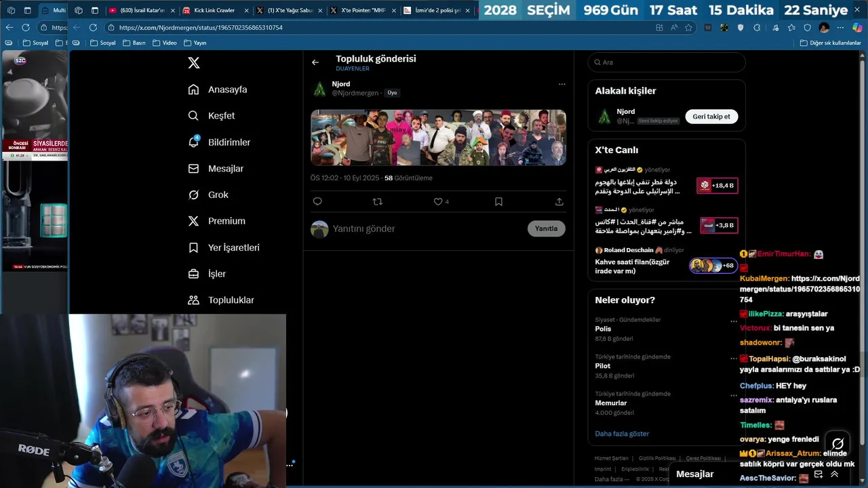Click the Ara search field
The height and width of the screenshot is (488, 868).
pos(667,62)
